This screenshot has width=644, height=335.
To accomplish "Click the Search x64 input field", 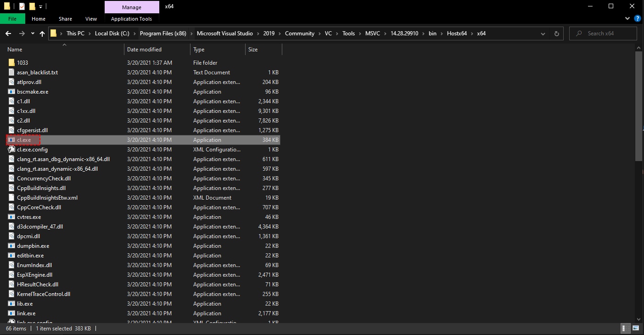I will click(x=603, y=33).
